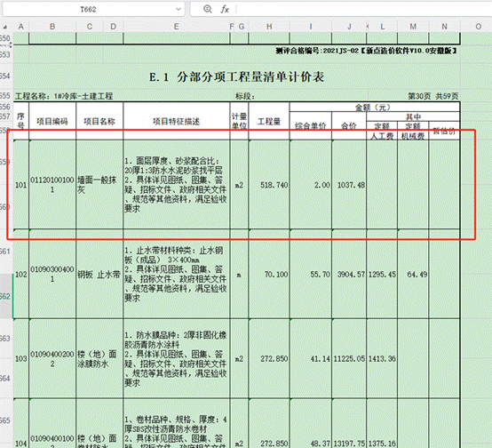The image size is (492, 448).
Task: Select row 654 header
Action: click(x=6, y=76)
